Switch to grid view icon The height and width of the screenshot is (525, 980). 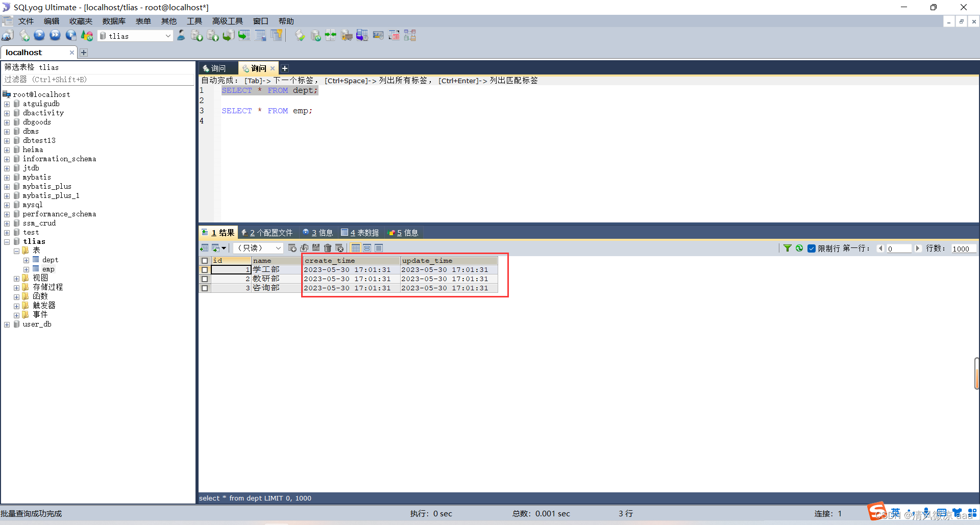click(356, 248)
